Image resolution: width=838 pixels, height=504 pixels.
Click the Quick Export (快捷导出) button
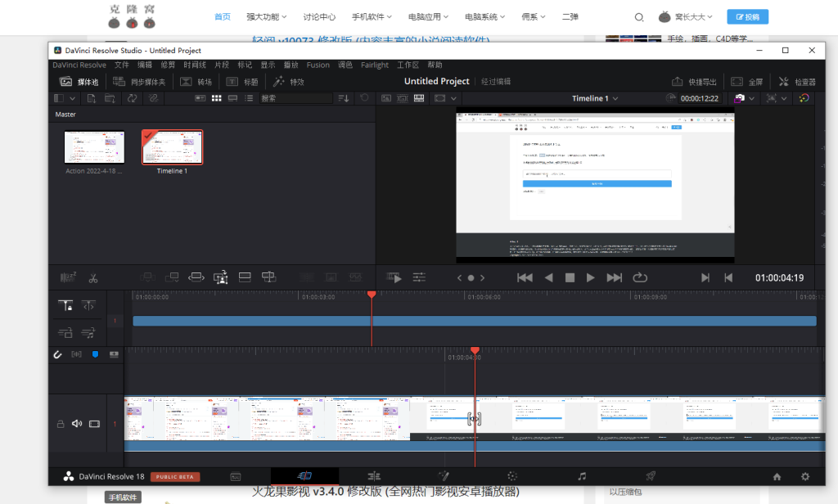coord(694,82)
